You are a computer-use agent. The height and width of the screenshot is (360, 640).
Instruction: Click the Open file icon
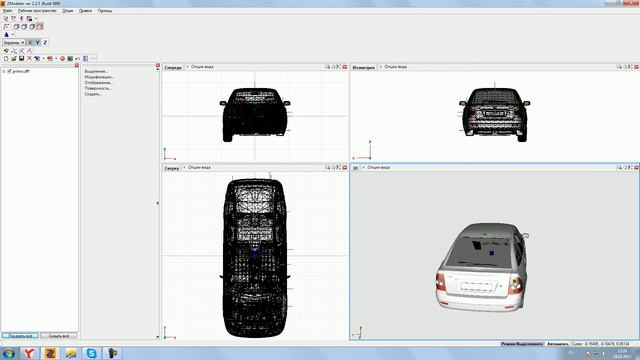point(14,58)
